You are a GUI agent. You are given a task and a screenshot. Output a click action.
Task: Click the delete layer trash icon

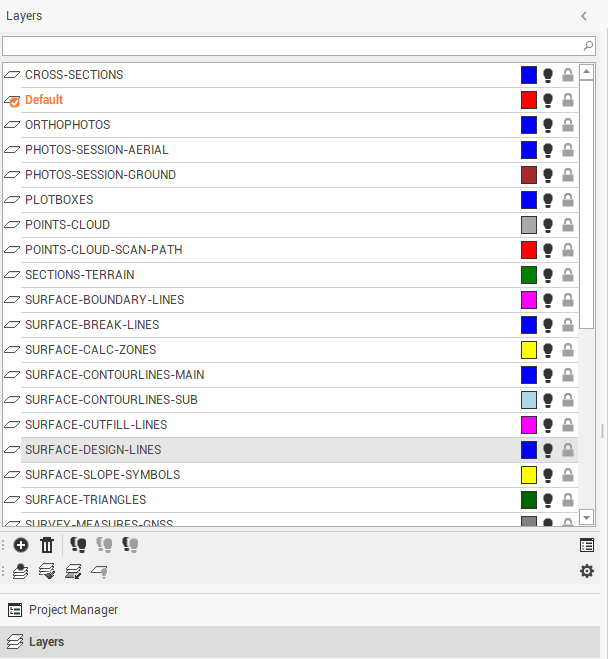(47, 545)
